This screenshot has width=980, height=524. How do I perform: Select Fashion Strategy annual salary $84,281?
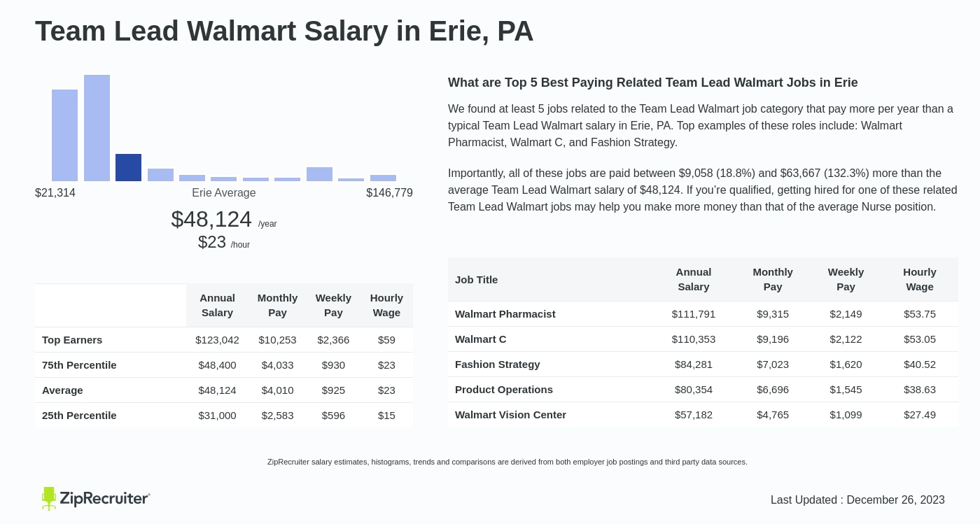click(694, 364)
